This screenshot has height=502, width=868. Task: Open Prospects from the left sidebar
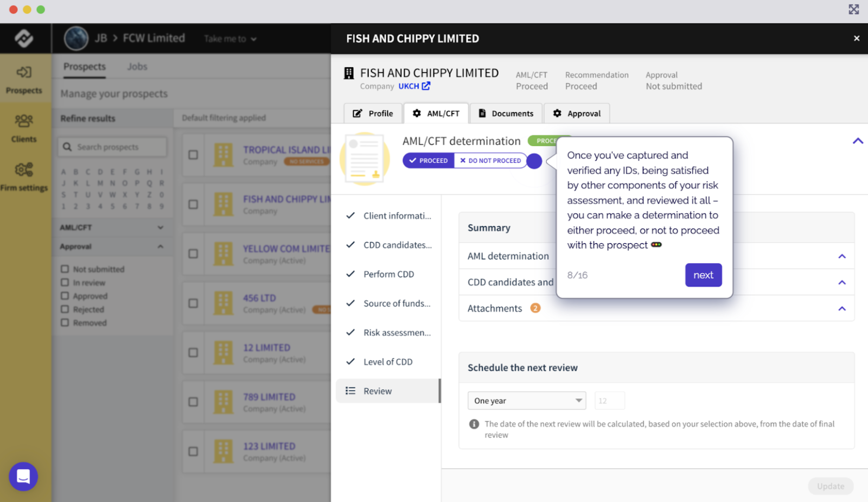pyautogui.click(x=25, y=79)
